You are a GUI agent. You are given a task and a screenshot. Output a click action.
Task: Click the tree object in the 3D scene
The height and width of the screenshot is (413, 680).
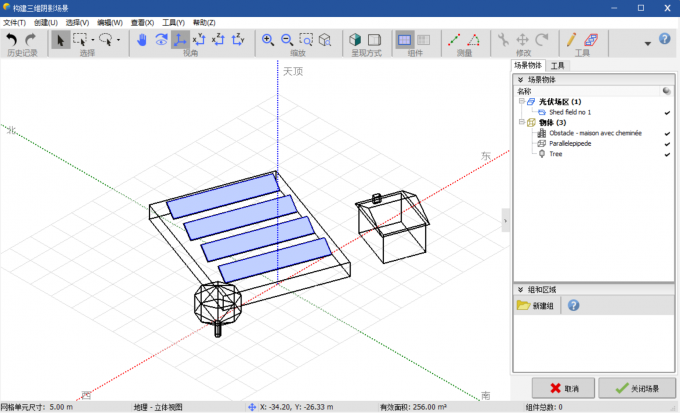[218, 308]
